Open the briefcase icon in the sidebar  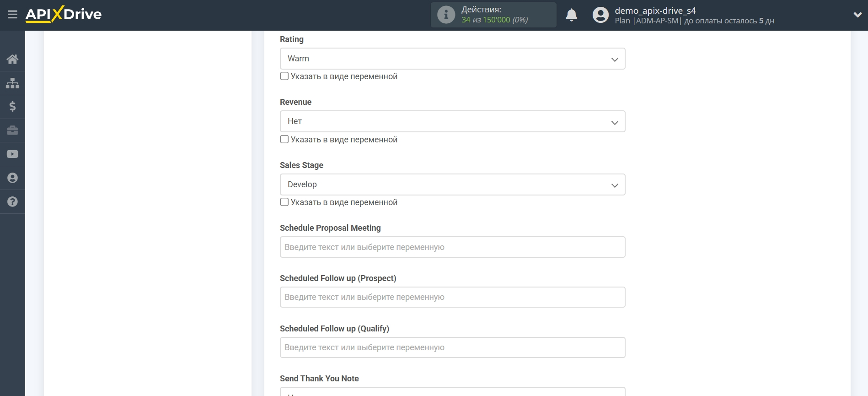click(12, 130)
